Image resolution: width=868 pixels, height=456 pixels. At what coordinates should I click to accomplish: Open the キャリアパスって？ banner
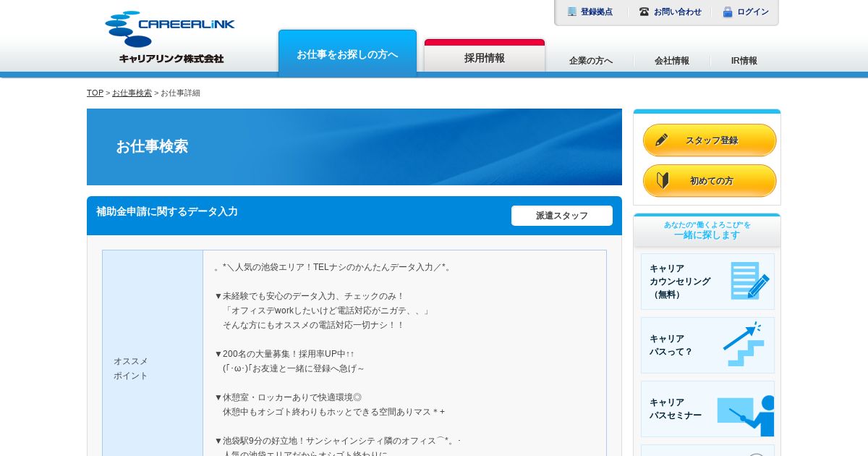707,345
